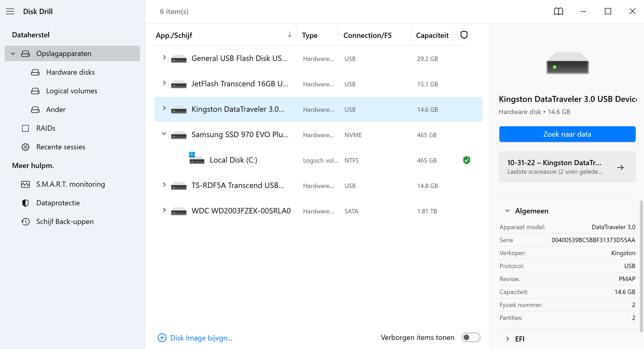Collapse the Samsung SSD 970 EVO row
The height and width of the screenshot is (349, 644).
point(164,134)
